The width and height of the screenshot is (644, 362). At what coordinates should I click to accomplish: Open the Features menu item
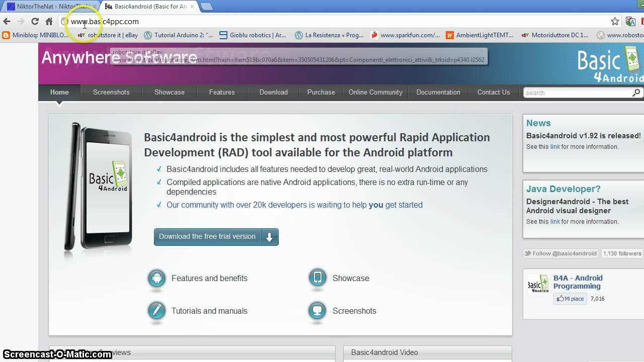[x=222, y=92]
